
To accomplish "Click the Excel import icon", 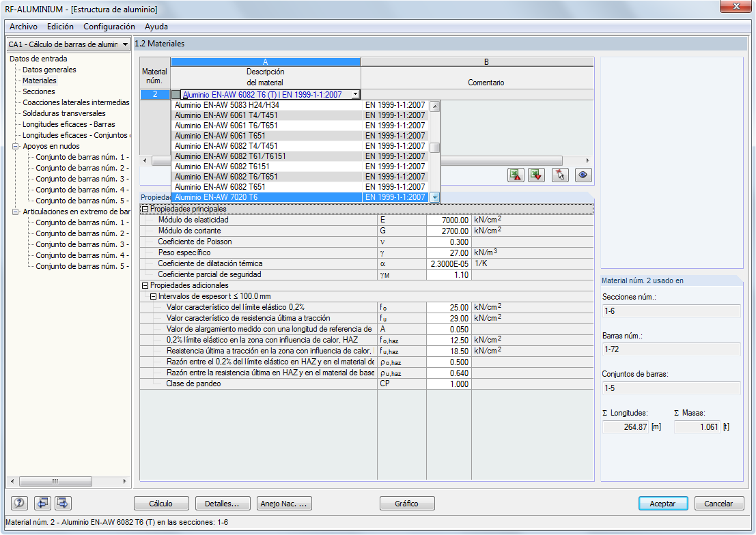I will 536,175.
